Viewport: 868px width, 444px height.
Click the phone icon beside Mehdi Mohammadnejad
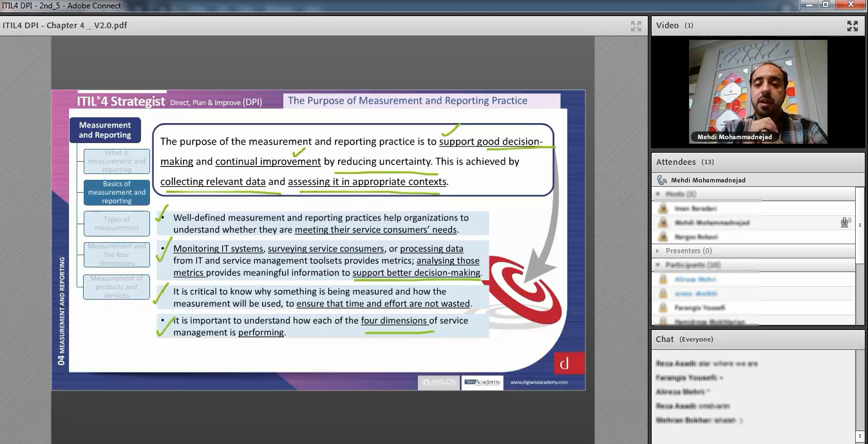[x=662, y=180]
